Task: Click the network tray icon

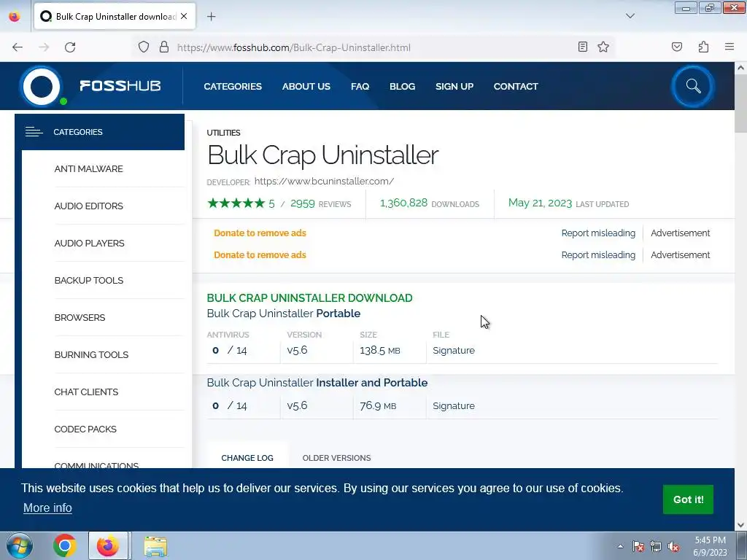Action: click(656, 546)
